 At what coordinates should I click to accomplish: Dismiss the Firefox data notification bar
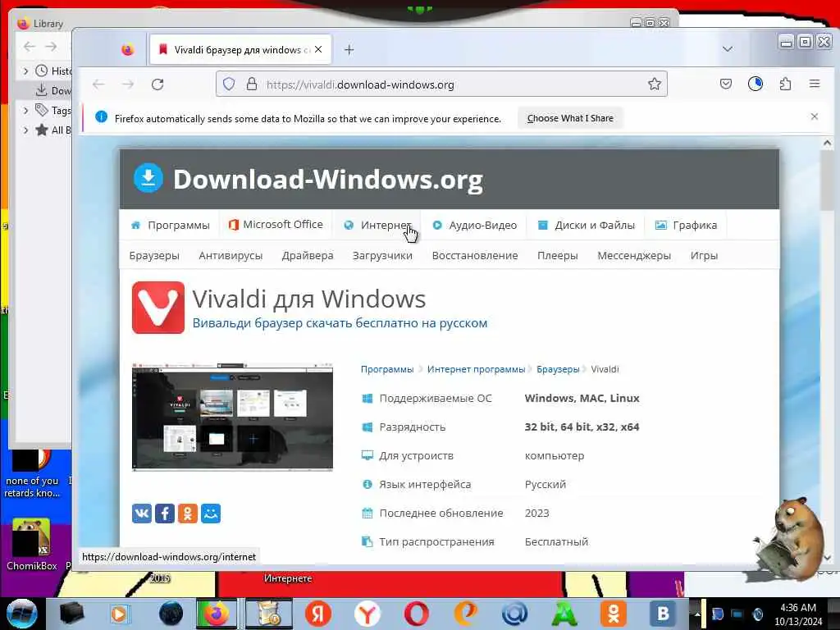(x=815, y=116)
